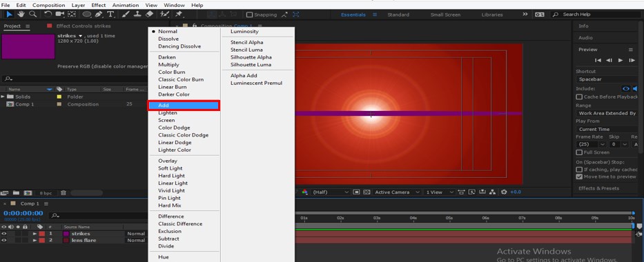Choose Multiply blending mode

click(x=169, y=65)
